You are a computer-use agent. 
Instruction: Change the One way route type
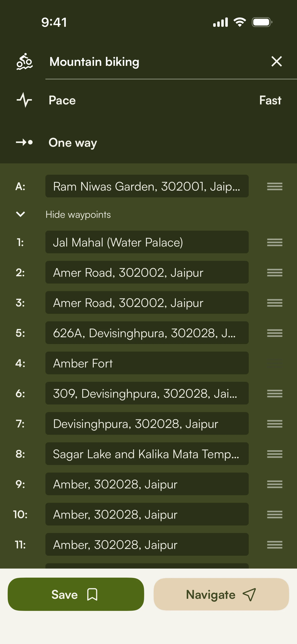point(73,143)
